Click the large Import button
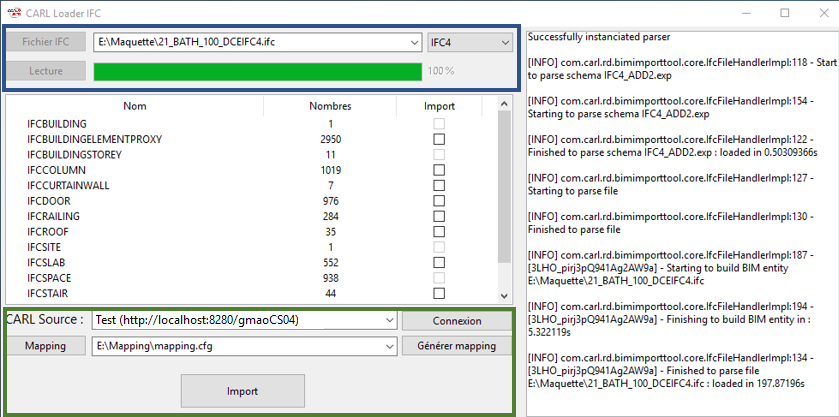This screenshot has height=417, width=839. 243,391
